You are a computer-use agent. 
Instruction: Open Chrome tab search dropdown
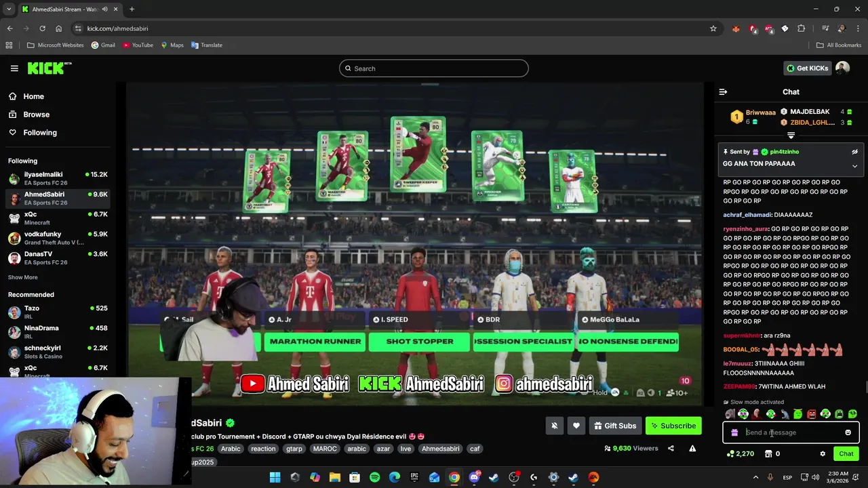click(x=8, y=9)
